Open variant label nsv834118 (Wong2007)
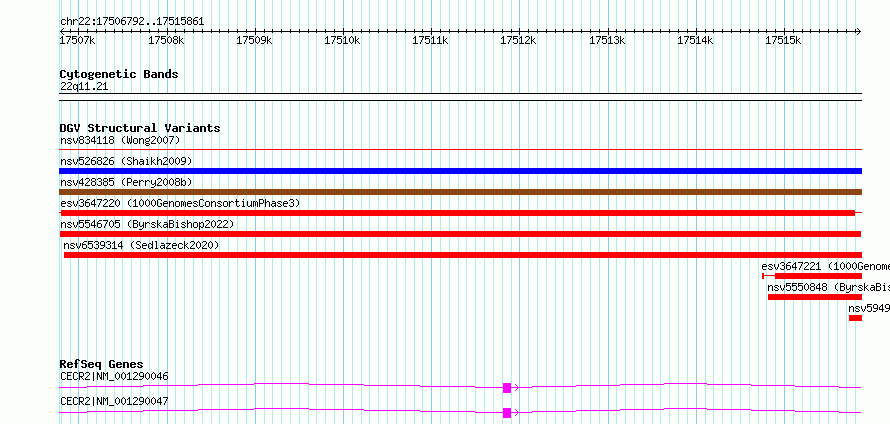The height and width of the screenshot is (424, 890). coord(120,140)
